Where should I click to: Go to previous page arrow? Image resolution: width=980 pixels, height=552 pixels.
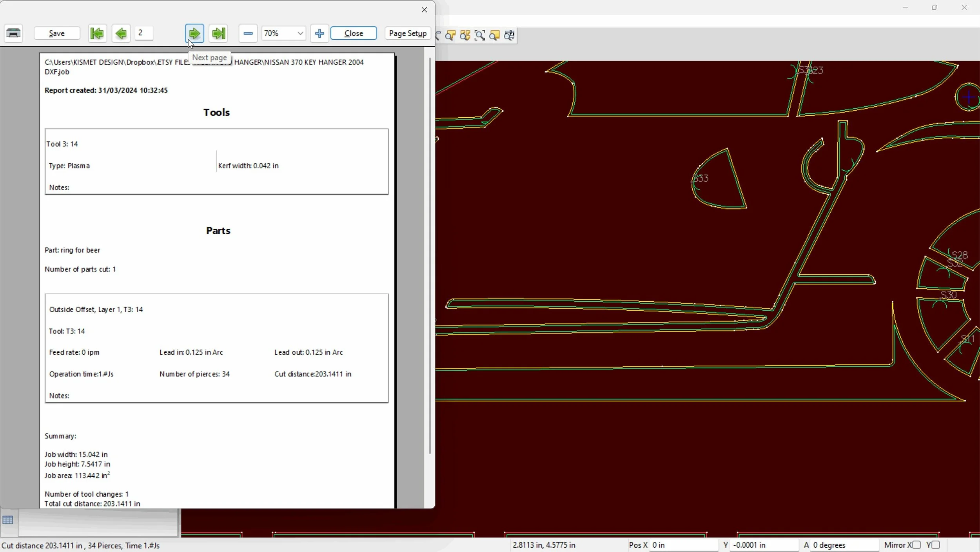coord(121,33)
